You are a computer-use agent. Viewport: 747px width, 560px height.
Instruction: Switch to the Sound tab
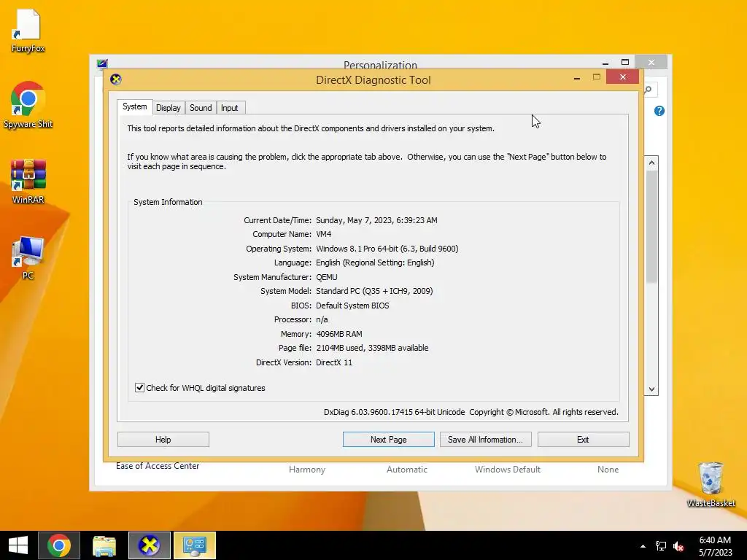(x=201, y=108)
